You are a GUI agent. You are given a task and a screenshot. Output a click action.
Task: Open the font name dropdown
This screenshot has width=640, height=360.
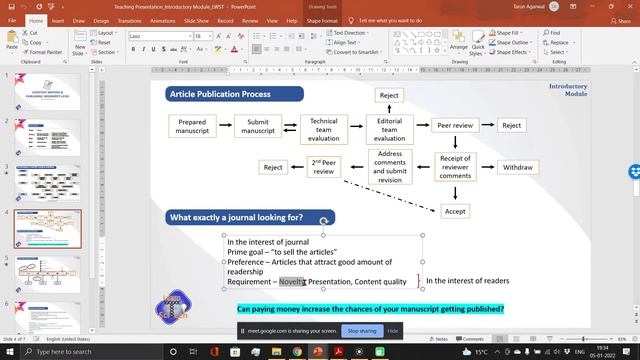pos(190,36)
